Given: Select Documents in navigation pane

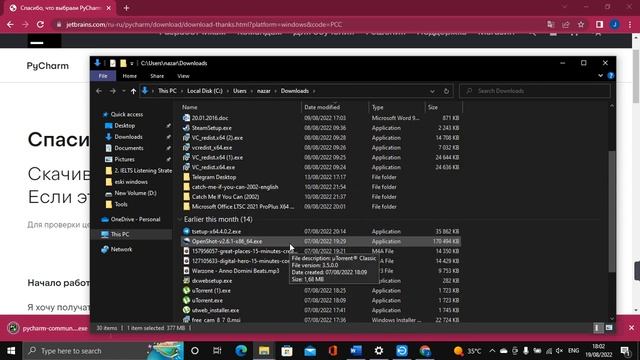Looking at the screenshot, I should point(129,148).
